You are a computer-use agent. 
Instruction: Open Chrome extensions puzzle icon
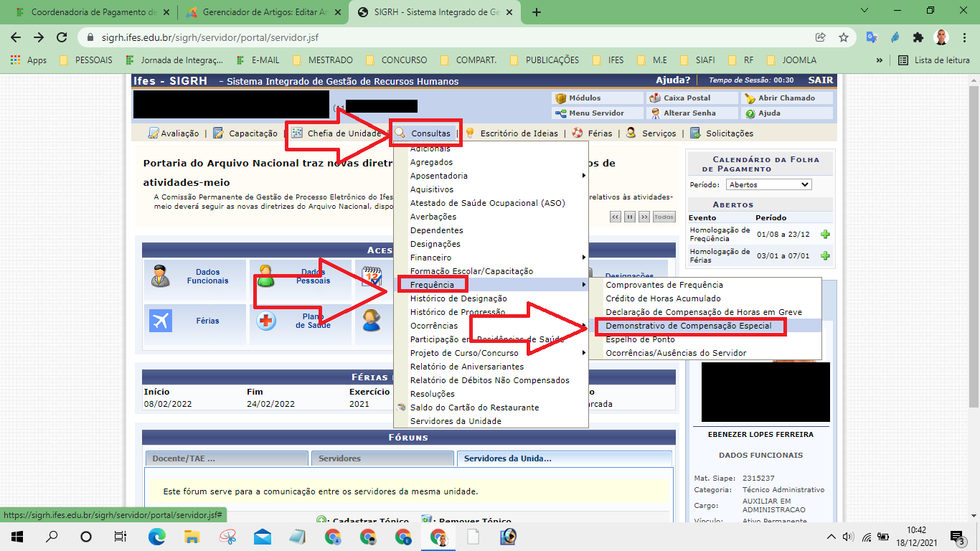pos(918,37)
